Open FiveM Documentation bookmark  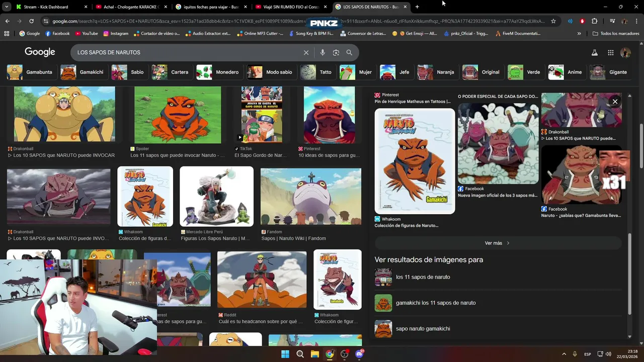point(518,33)
